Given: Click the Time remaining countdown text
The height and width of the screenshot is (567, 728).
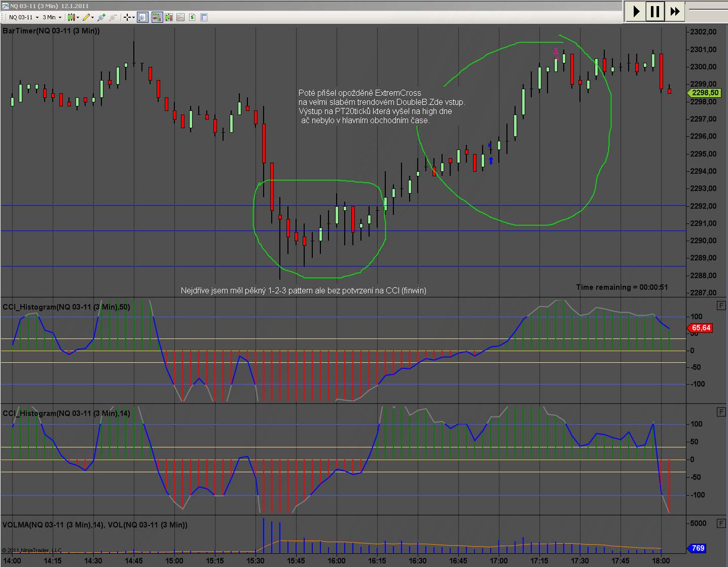Looking at the screenshot, I should (622, 287).
